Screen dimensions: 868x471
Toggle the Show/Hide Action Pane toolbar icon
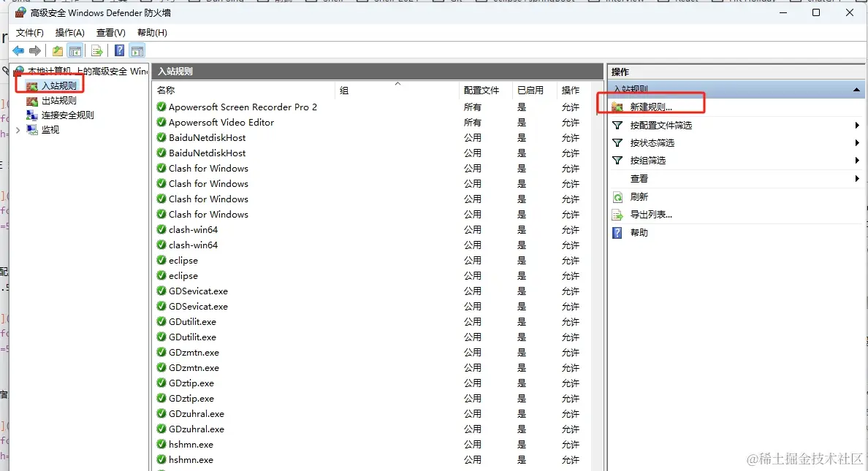(137, 51)
